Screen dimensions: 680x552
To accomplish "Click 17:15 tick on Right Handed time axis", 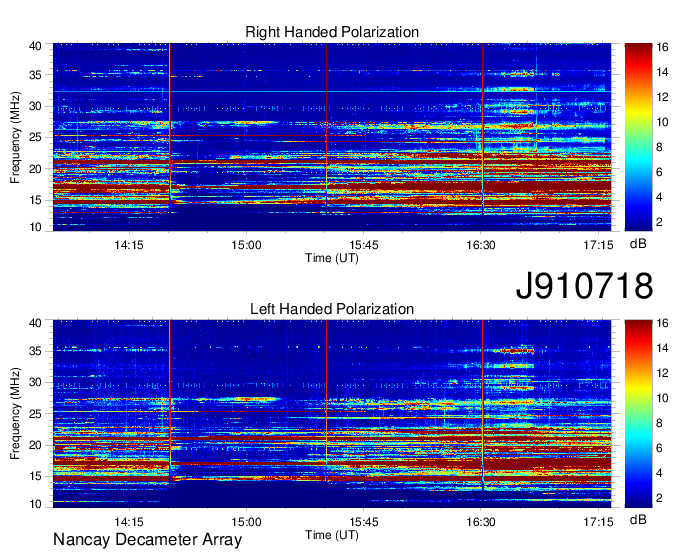I will coord(598,245).
